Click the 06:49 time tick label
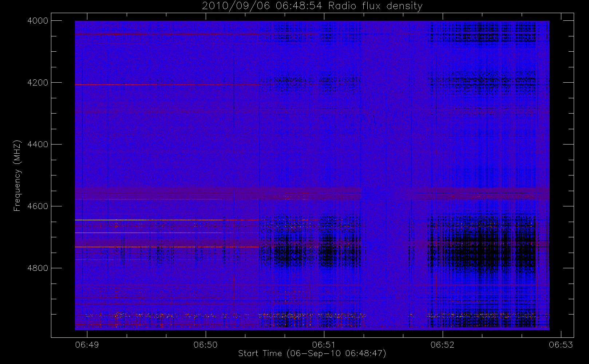The height and width of the screenshot is (364, 589). pyautogui.click(x=87, y=345)
